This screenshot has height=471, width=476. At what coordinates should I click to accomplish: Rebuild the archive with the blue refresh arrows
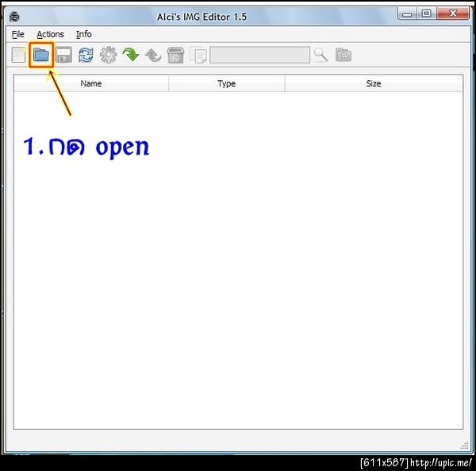coord(86,55)
